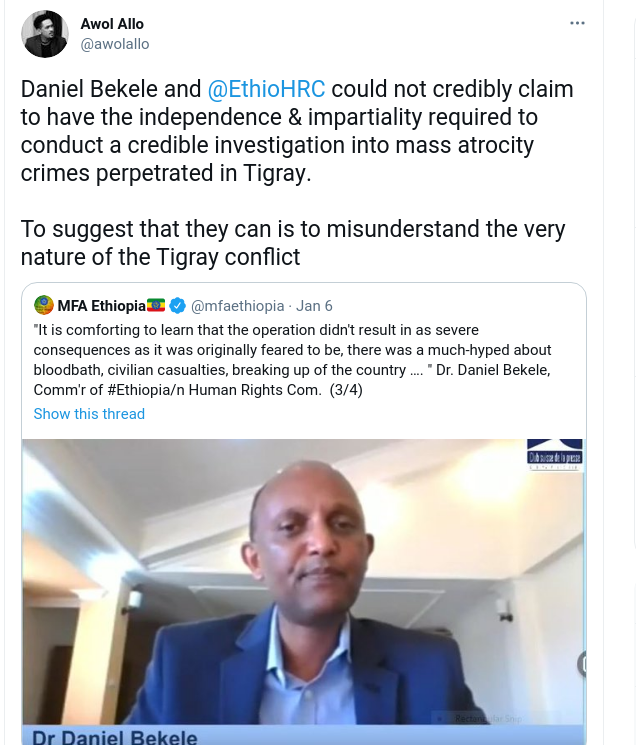The height and width of the screenshot is (745, 636).
Task: Open the @mfaethiopia handle
Action: tap(237, 306)
